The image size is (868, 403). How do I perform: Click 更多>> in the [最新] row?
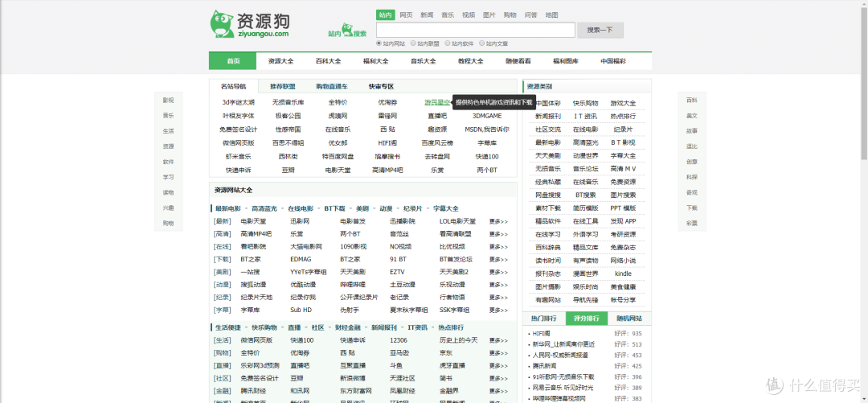click(498, 221)
